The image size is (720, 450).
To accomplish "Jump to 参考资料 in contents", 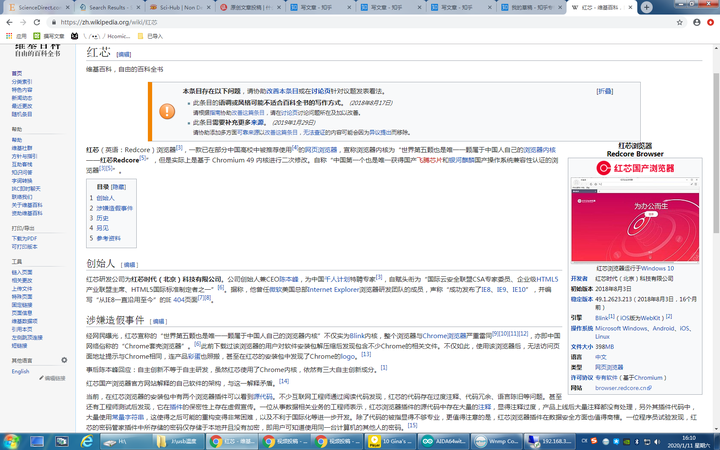I will (x=108, y=238).
